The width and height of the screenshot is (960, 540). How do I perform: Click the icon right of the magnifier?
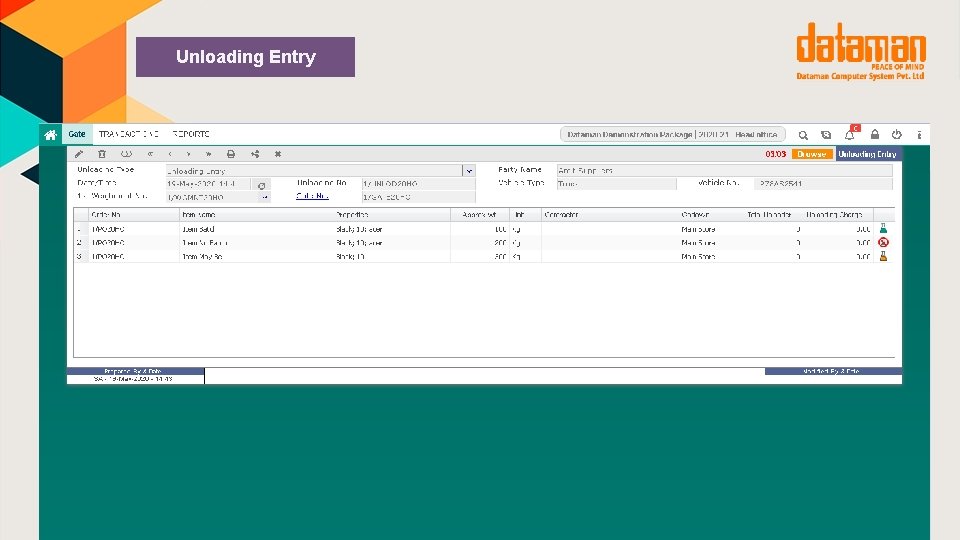click(x=826, y=135)
